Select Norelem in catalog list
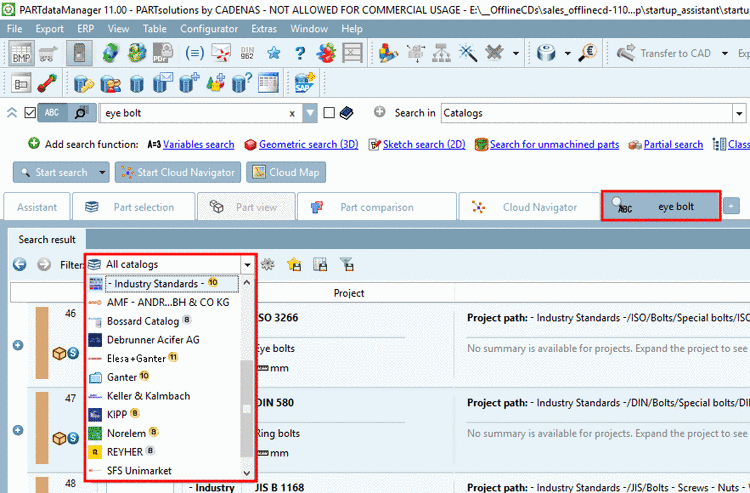The image size is (750, 493). 163,433
